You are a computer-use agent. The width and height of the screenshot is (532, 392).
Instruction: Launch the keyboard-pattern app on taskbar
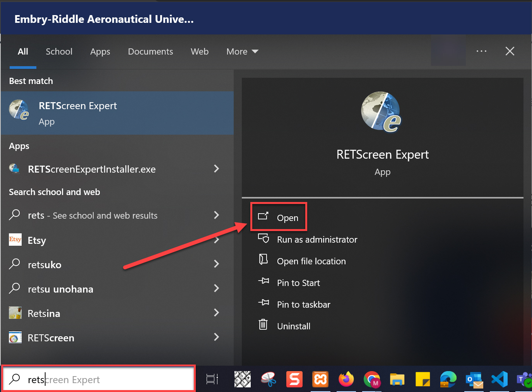click(243, 379)
